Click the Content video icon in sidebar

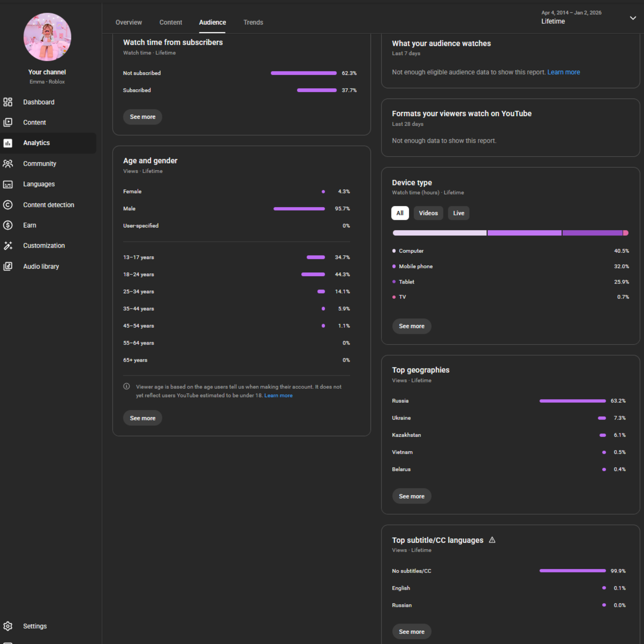pos(8,122)
